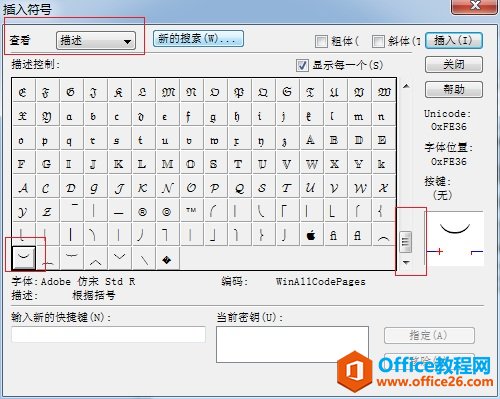The width and height of the screenshot is (500, 399).
Task: Select the double-struck letter K
Action: click(118, 164)
